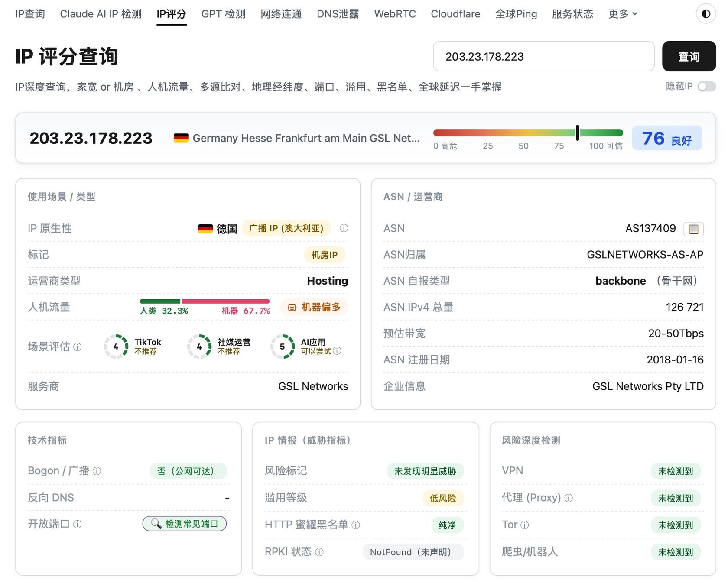The width and height of the screenshot is (728, 583).
Task: Click the 社媒运营 score ring showing 4
Action: coord(199,347)
